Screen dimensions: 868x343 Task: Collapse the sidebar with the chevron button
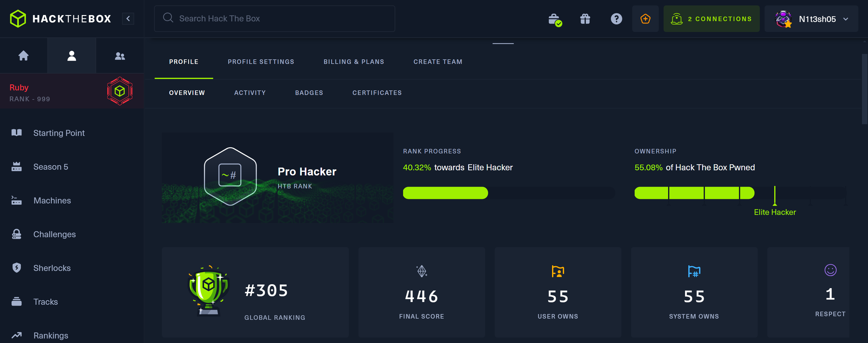coord(128,18)
